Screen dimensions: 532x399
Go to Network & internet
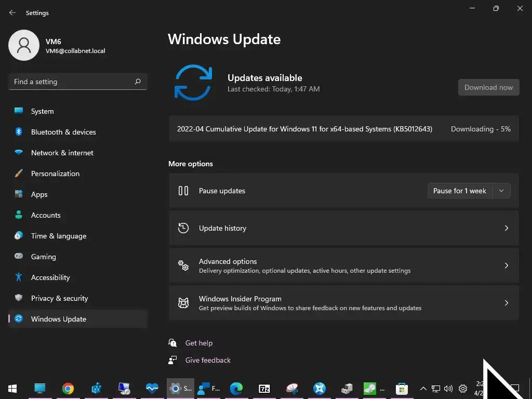pyautogui.click(x=78, y=153)
